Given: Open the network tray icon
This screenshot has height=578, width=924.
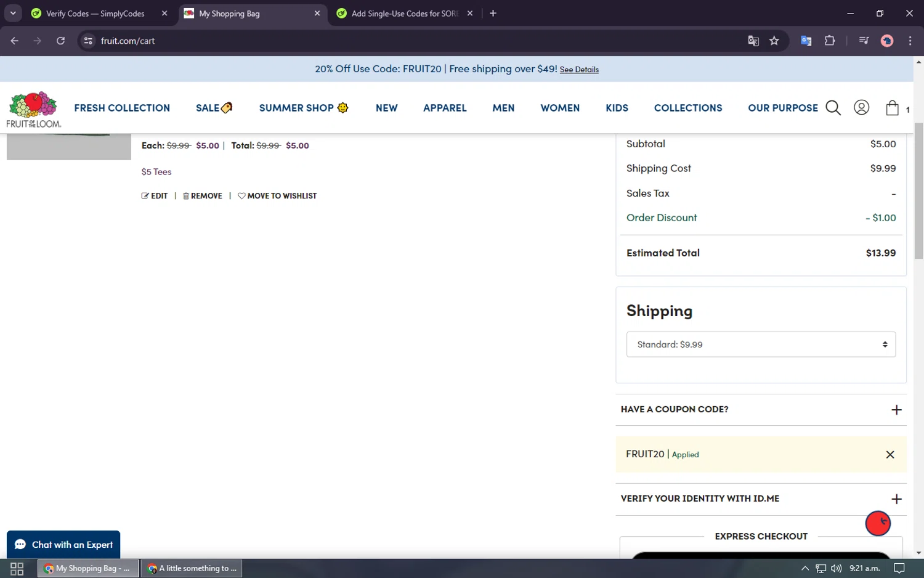Looking at the screenshot, I should point(821,568).
